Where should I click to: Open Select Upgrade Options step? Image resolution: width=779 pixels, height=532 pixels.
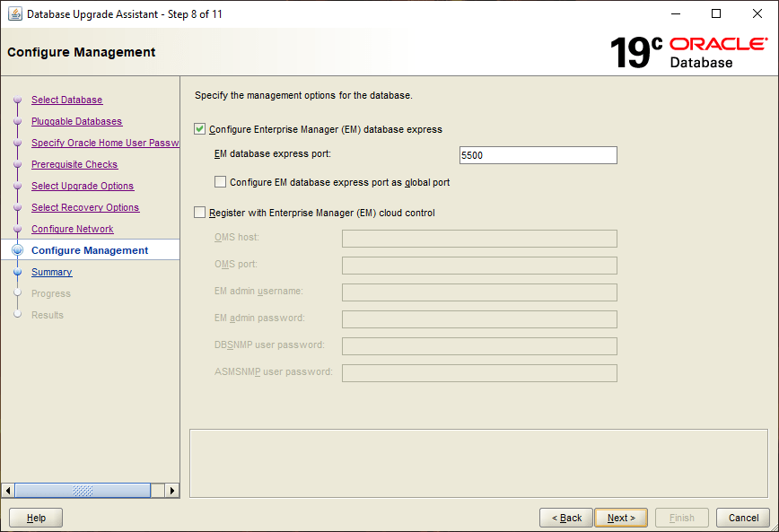pyautogui.click(x=83, y=186)
